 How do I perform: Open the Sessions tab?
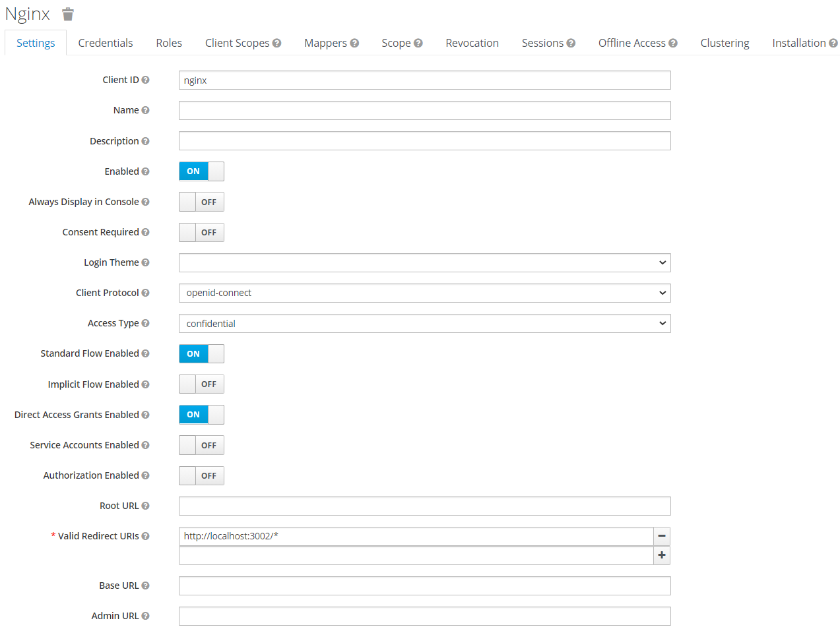pyautogui.click(x=542, y=43)
